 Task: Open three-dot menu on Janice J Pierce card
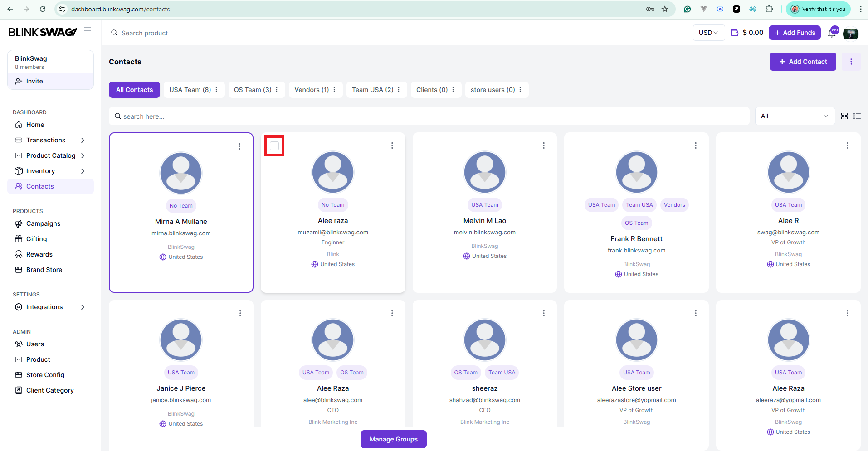click(x=240, y=313)
